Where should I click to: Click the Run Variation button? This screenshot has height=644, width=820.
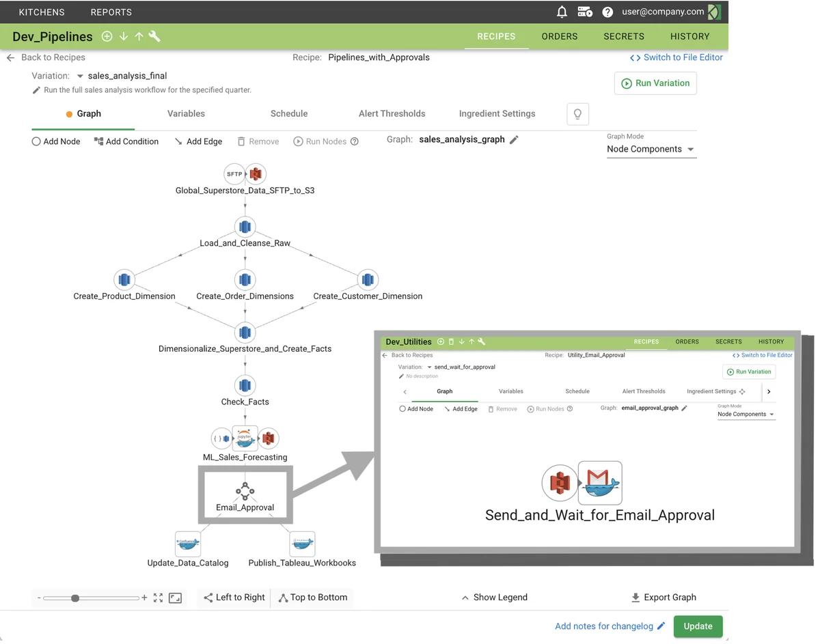pos(655,83)
